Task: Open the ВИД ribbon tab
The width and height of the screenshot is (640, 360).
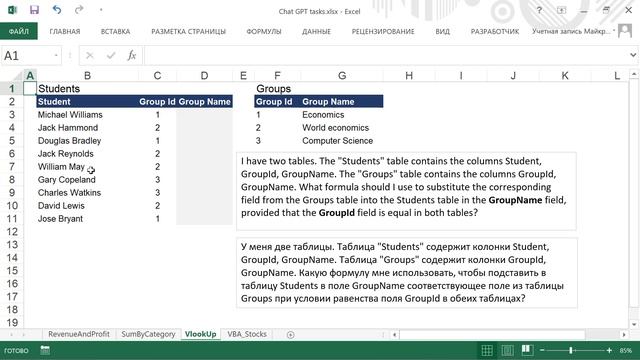Action: pos(442,31)
